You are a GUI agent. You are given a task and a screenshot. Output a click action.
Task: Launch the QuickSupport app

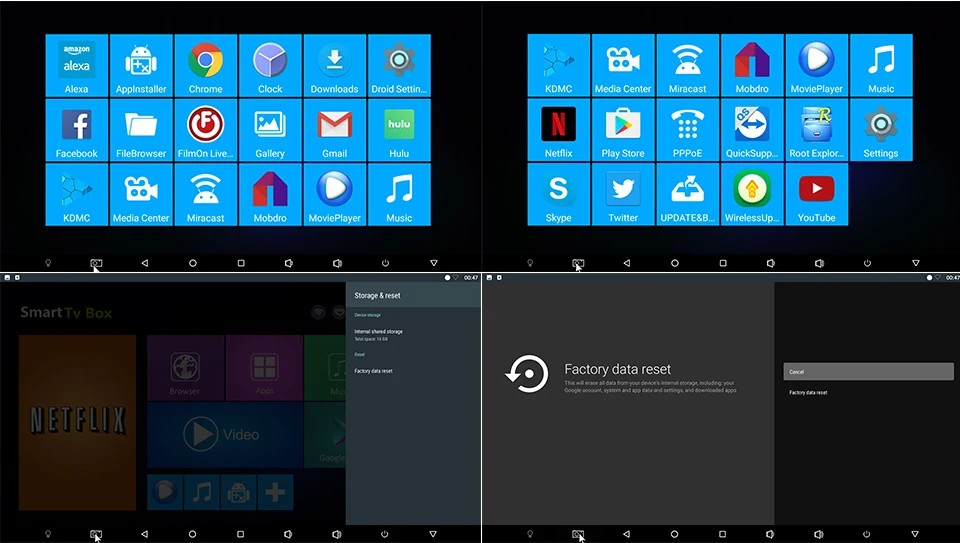point(752,130)
